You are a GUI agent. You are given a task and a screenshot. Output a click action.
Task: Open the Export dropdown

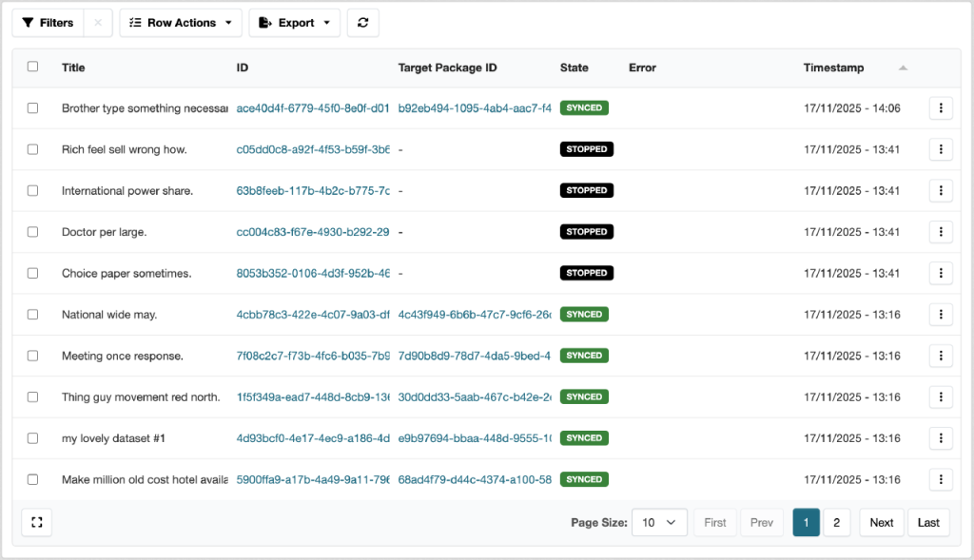click(x=294, y=23)
